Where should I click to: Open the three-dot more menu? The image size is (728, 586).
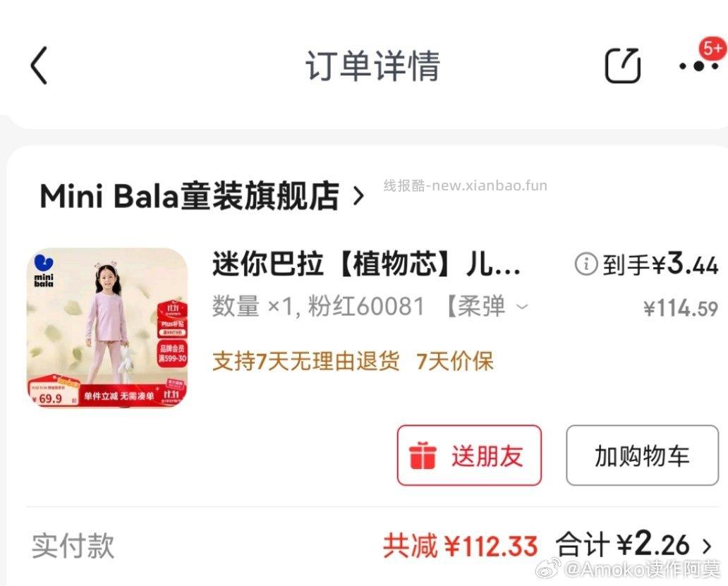(x=698, y=67)
